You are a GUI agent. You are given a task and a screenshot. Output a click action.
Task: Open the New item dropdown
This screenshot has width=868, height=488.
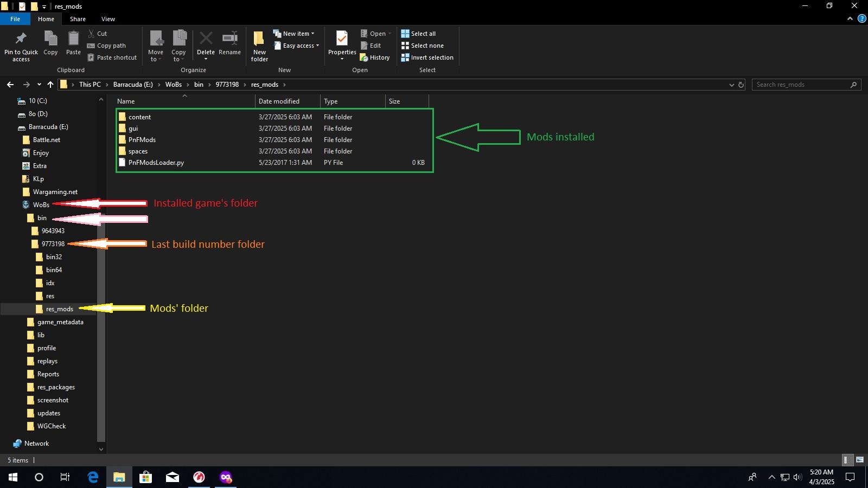pos(293,34)
